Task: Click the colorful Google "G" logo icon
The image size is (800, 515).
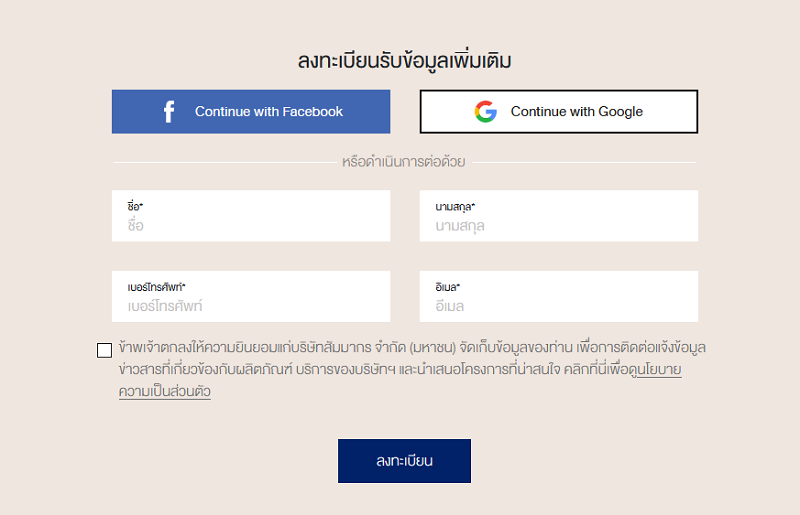Action: pos(486,112)
